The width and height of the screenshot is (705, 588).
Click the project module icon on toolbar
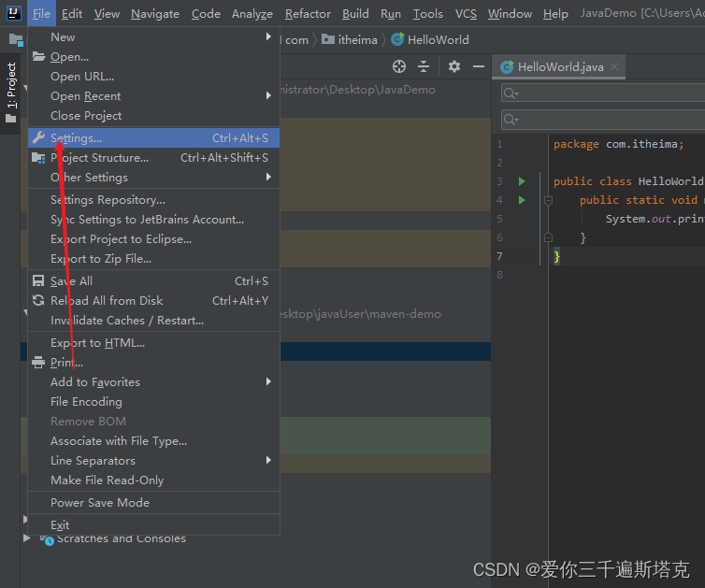[x=16, y=40]
